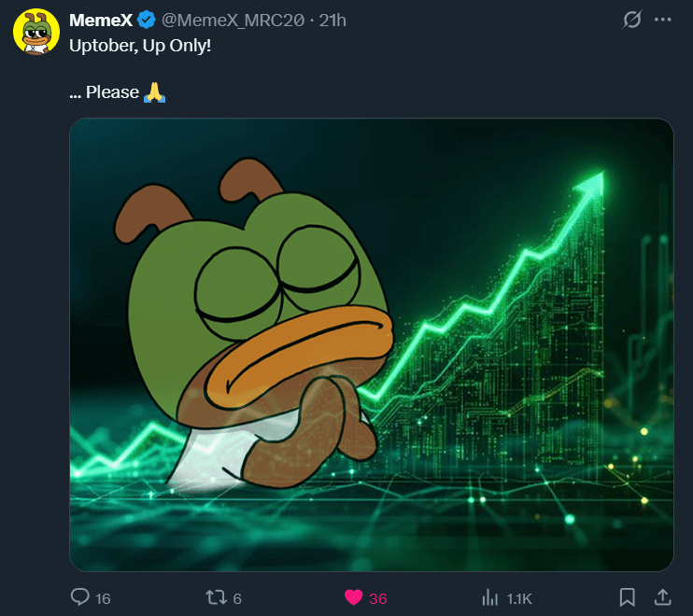Toggle the pink like heart
Viewport: 693px width, 616px height.
[x=353, y=597]
